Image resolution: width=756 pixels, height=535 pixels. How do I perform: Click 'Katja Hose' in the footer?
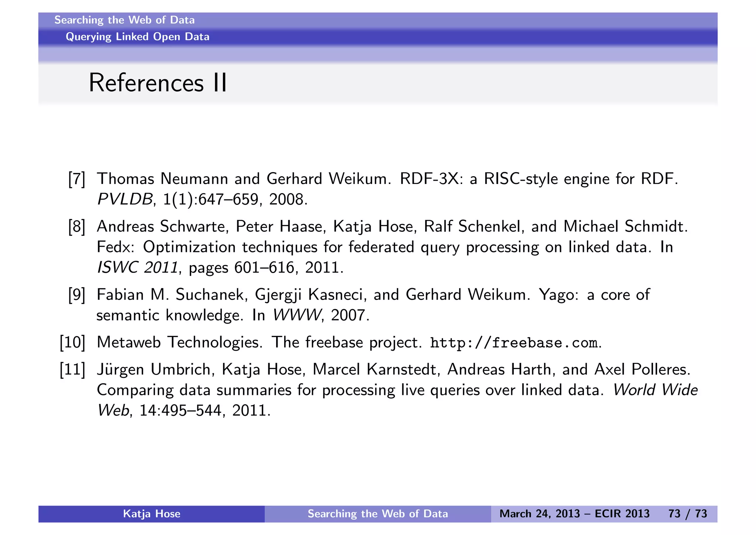[152, 514]
